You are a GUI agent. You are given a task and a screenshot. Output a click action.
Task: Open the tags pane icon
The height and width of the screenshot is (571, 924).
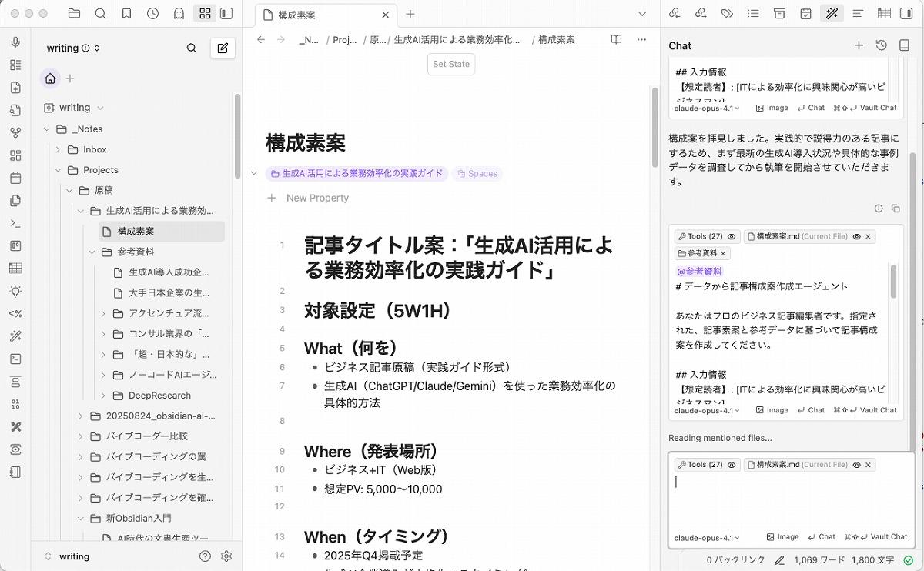tap(725, 13)
